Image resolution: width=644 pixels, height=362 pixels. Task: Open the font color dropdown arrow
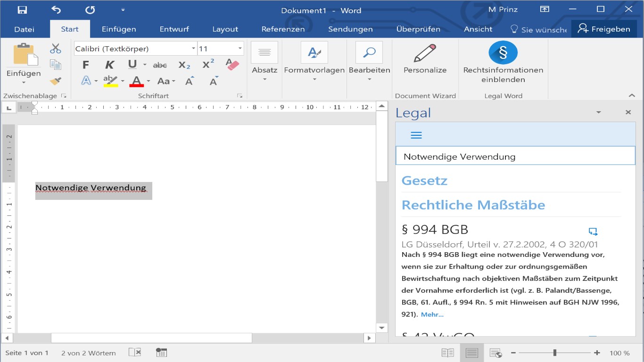[148, 81]
